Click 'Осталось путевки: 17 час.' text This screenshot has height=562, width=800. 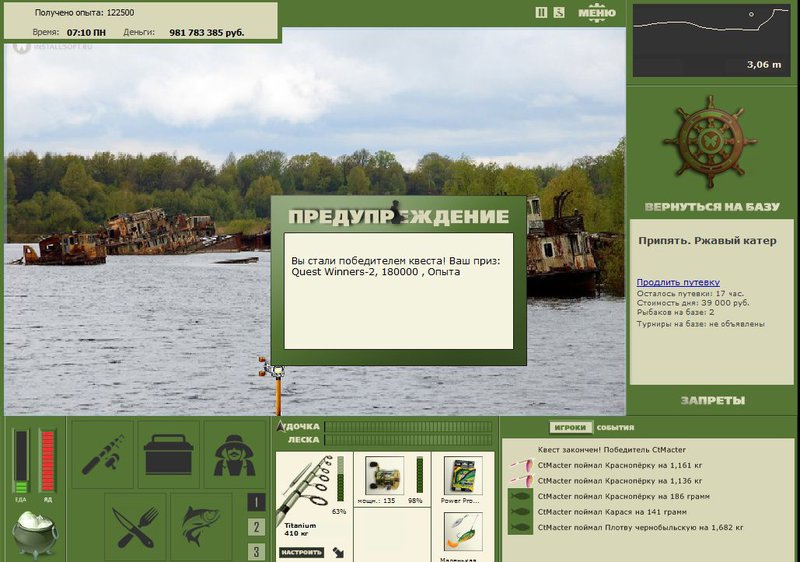pyautogui.click(x=690, y=294)
